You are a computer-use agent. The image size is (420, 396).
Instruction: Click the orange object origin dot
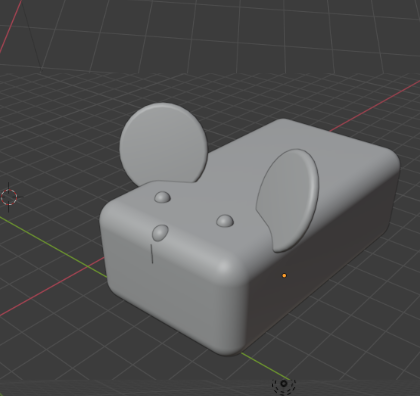pyautogui.click(x=284, y=276)
